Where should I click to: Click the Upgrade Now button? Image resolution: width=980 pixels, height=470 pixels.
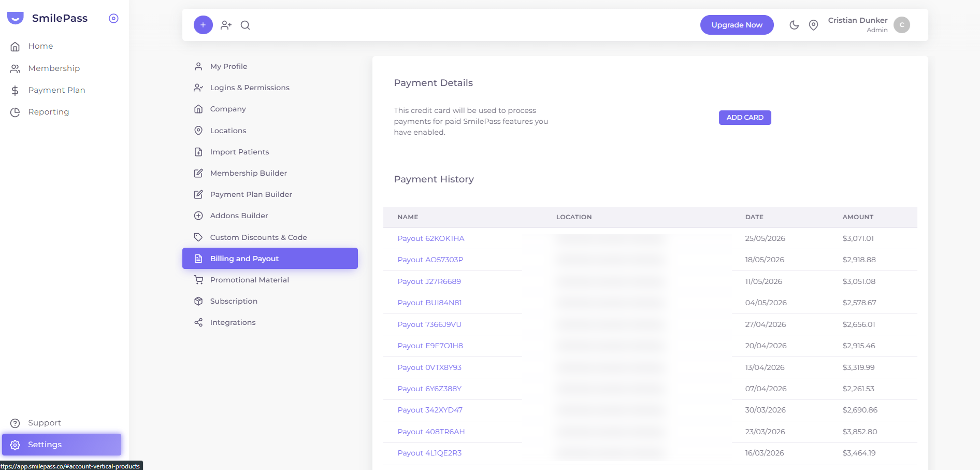[737, 25]
